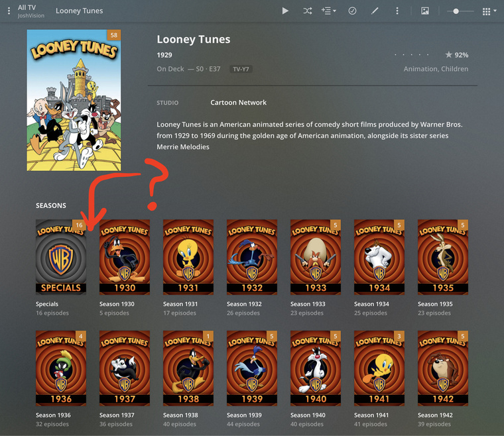This screenshot has width=504, height=436.
Task: Click the Season 1930 title
Action: click(x=117, y=304)
